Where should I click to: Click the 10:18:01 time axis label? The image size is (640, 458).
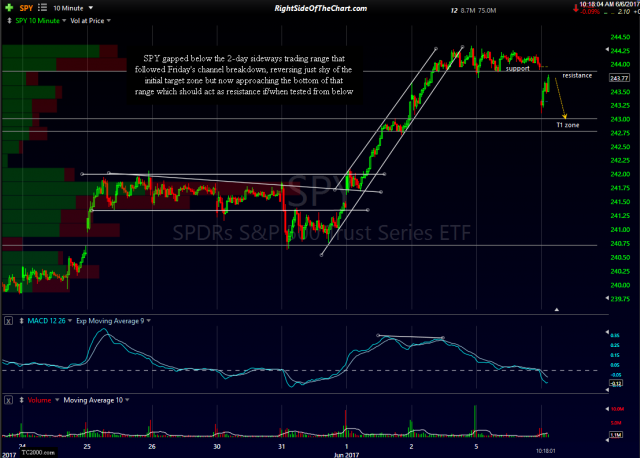[x=546, y=451]
